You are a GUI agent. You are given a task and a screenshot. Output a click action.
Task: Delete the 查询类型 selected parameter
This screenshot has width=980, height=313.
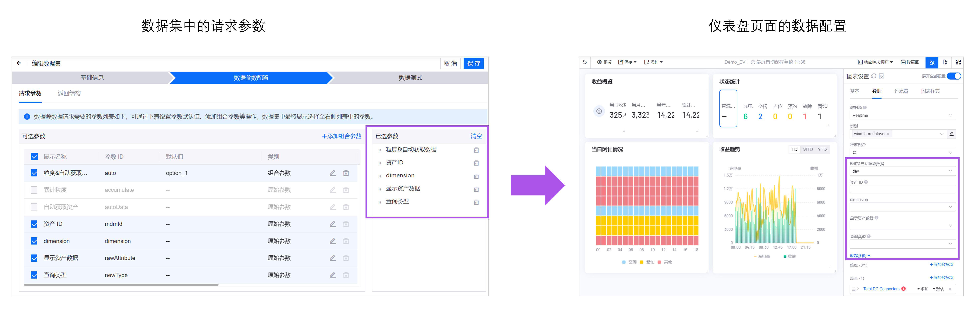[x=476, y=202]
